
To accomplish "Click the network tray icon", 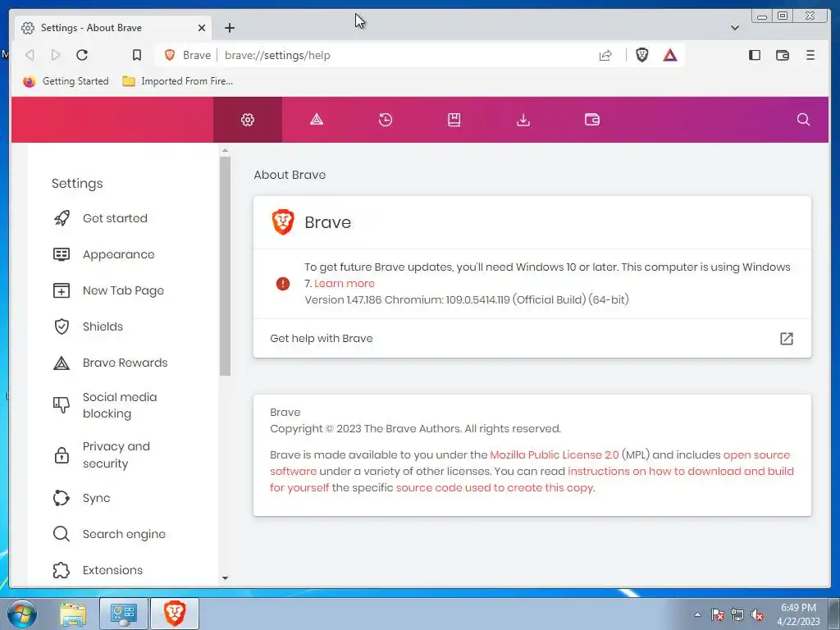I will click(737, 615).
